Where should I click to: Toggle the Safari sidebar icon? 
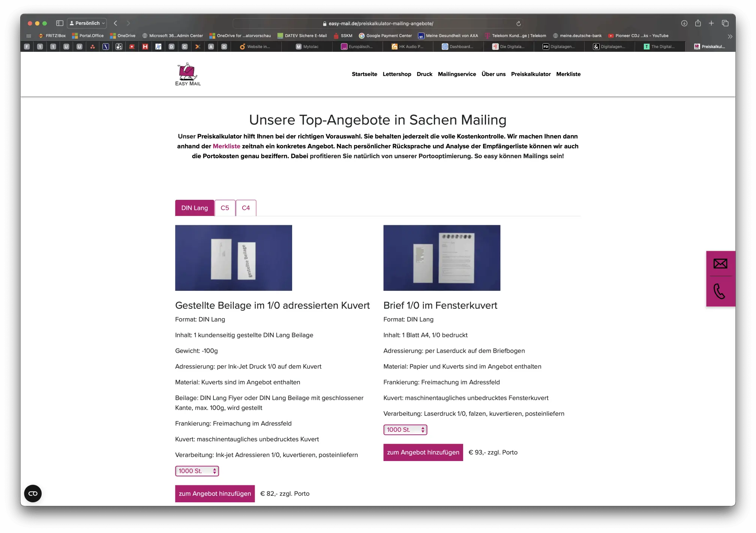(x=60, y=23)
